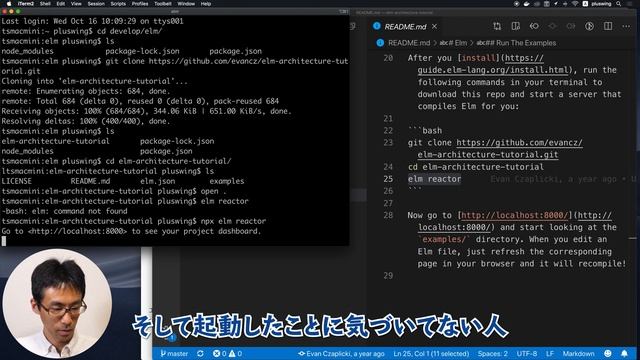Open the editor More Actions ellipsis
This screenshot has width=640, height=360.
coord(626,27)
